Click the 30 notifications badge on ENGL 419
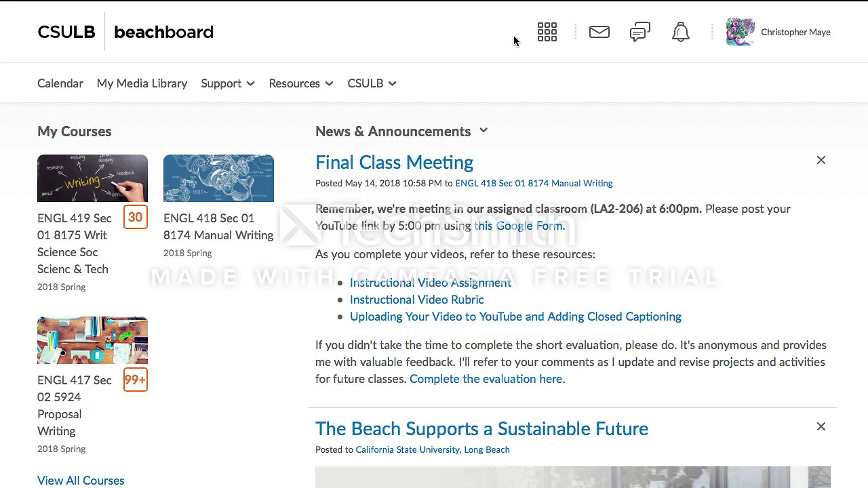 coord(136,218)
